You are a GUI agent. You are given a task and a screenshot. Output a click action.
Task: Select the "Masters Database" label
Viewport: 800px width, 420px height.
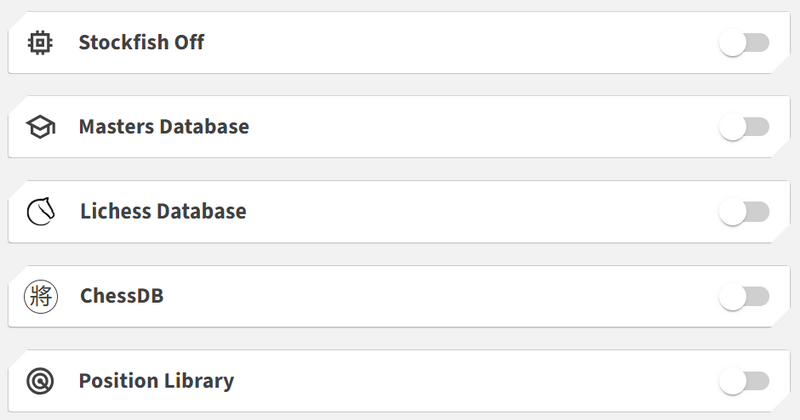[x=164, y=127]
